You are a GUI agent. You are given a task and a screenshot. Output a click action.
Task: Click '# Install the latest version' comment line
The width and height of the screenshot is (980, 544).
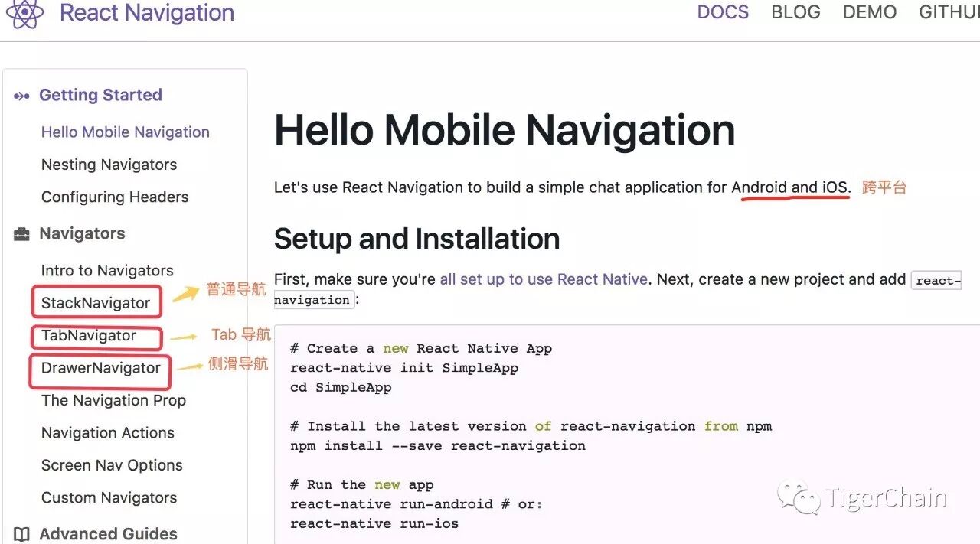coord(531,426)
